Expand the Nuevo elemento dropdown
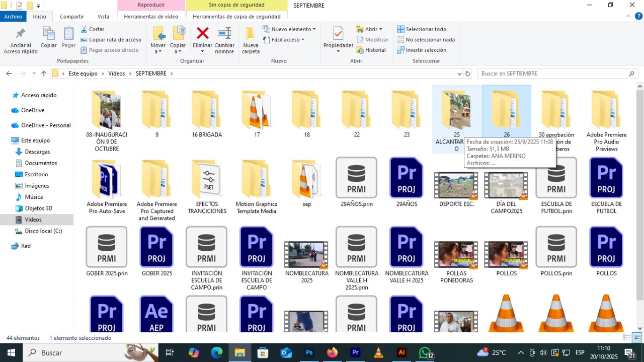Viewport: 644px width, 362px height. point(289,29)
